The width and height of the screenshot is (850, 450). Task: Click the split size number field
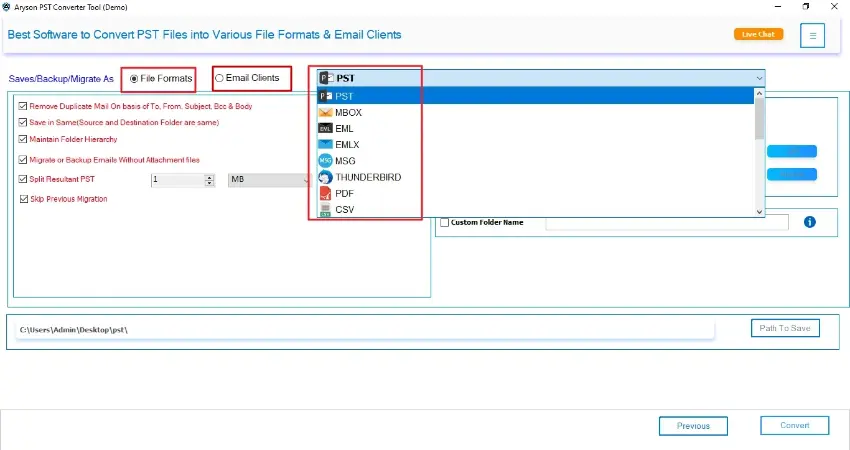177,180
